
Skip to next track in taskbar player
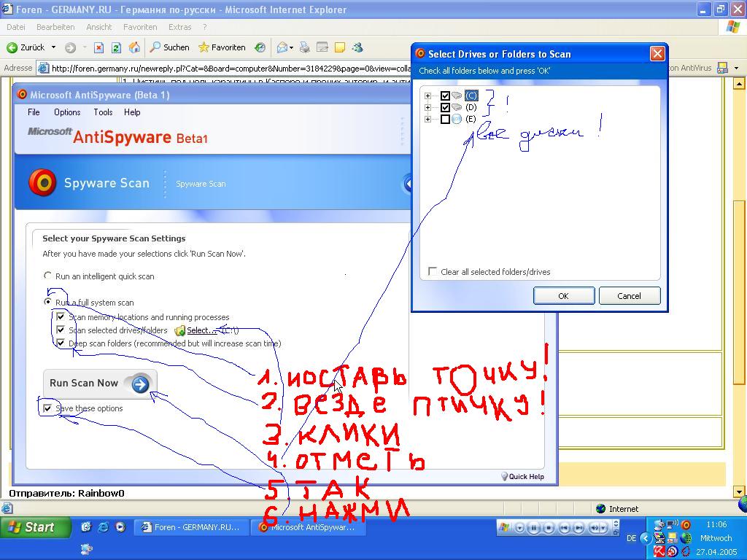[578, 528]
